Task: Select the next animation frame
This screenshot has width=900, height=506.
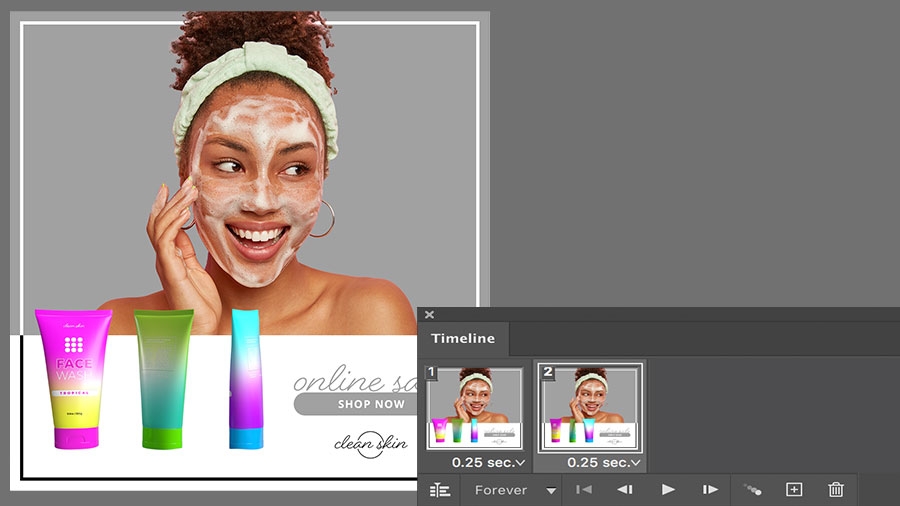Action: [x=710, y=489]
